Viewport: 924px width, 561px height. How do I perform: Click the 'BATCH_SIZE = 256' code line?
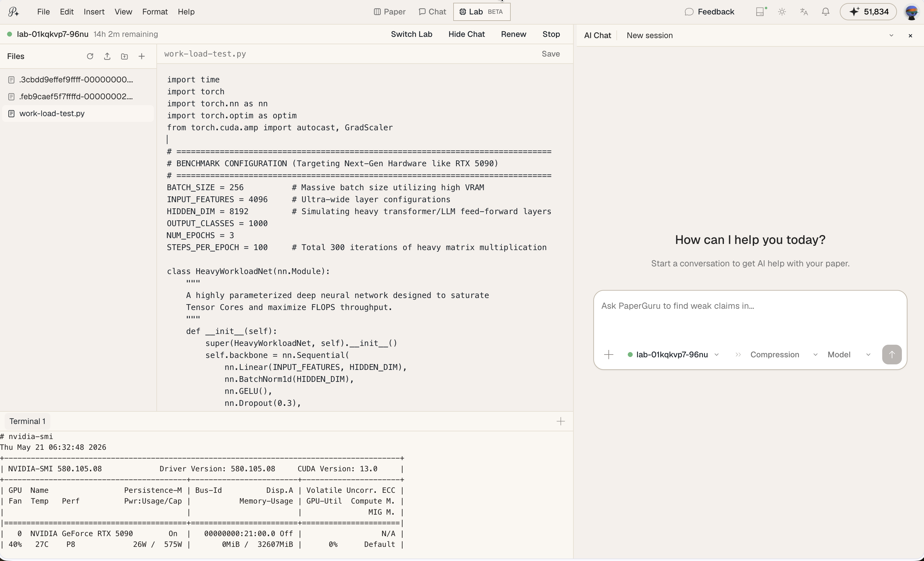pyautogui.click(x=205, y=187)
